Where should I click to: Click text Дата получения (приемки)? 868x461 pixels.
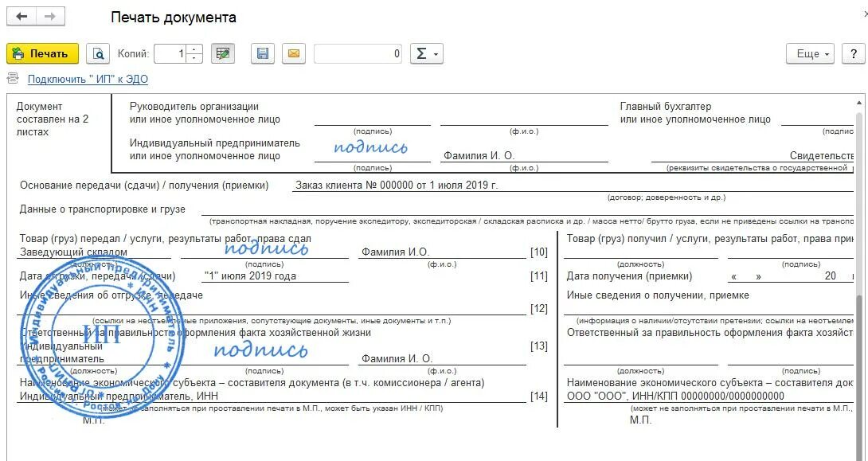tap(629, 275)
